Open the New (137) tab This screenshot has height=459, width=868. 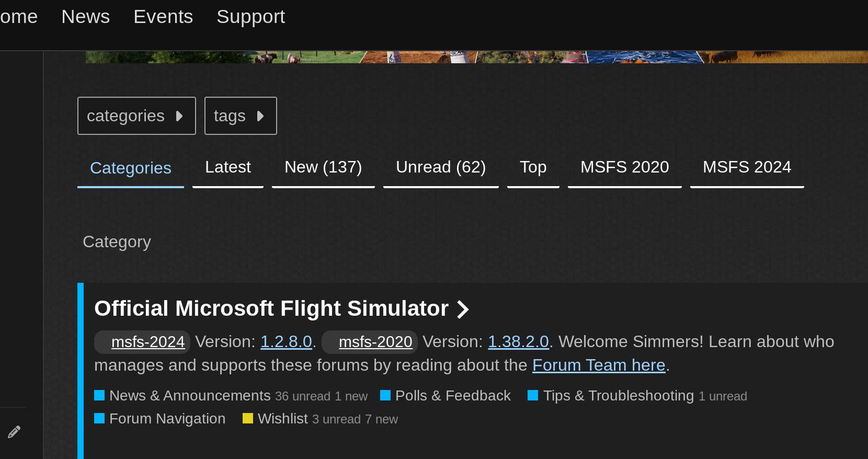tap(323, 167)
